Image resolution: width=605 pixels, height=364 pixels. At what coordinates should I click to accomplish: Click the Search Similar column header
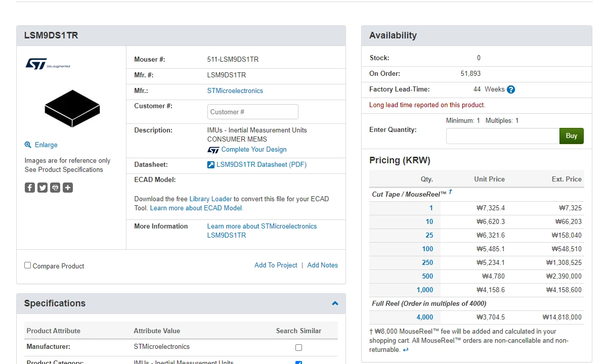point(298,331)
